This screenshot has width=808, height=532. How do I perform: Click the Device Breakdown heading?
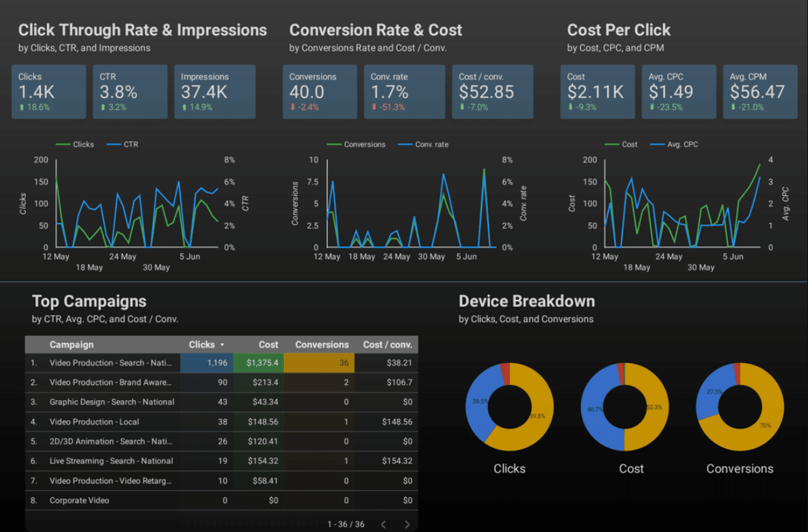coord(527,301)
